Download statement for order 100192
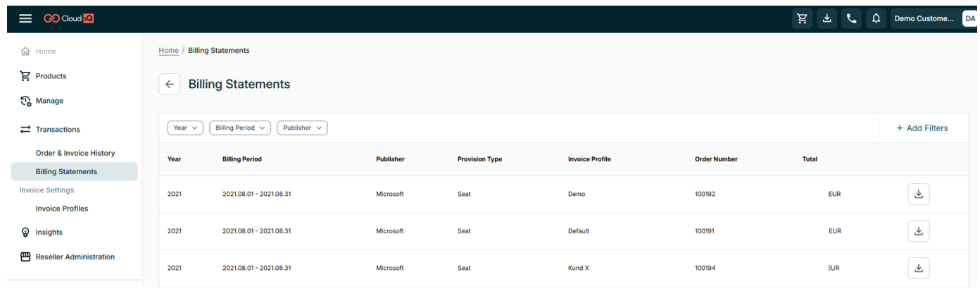Image resolution: width=980 pixels, height=289 pixels. coord(918,194)
